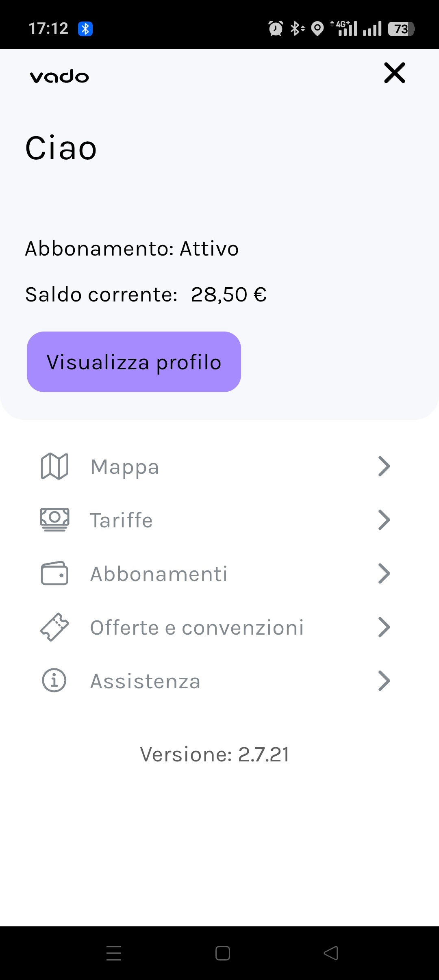Tap the vado logo
This screenshot has height=980, width=439.
point(59,76)
